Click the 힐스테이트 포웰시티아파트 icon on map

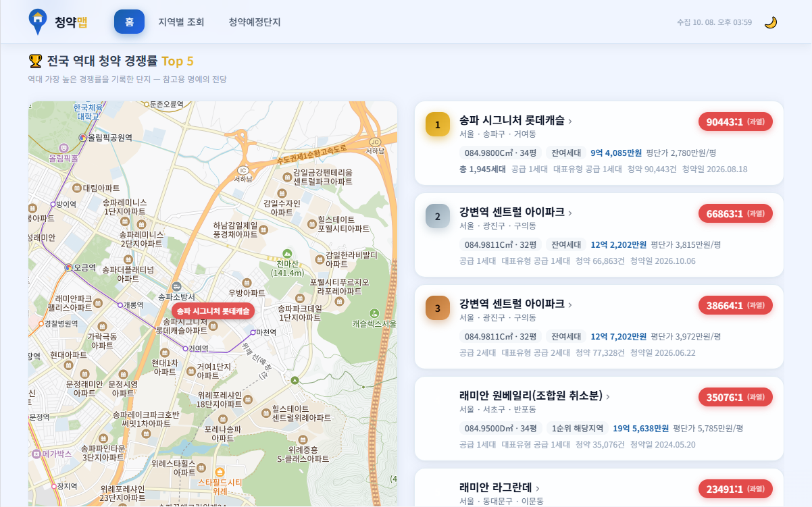(311, 223)
